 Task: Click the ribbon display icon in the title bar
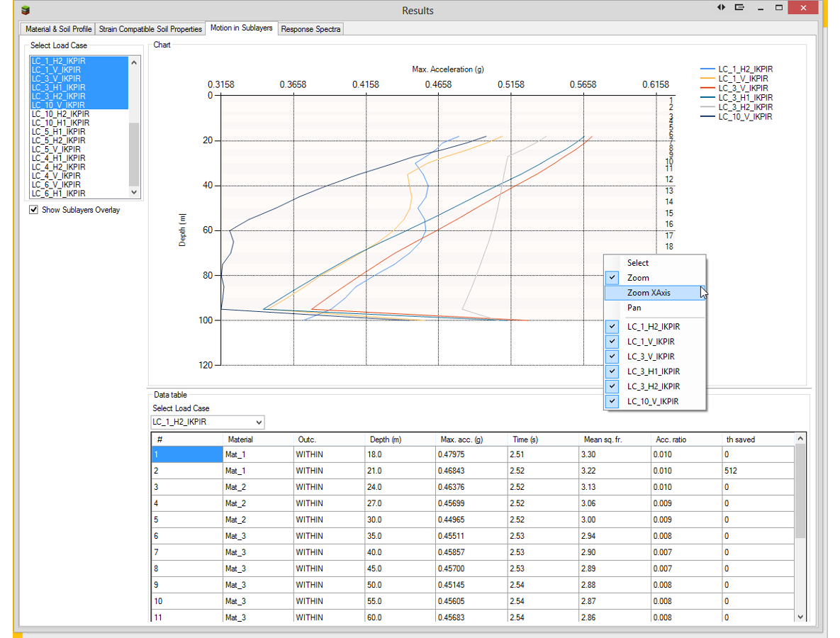pos(739,8)
